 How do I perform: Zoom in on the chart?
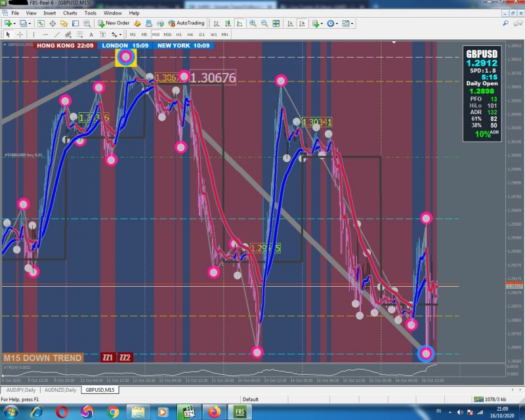(253, 23)
